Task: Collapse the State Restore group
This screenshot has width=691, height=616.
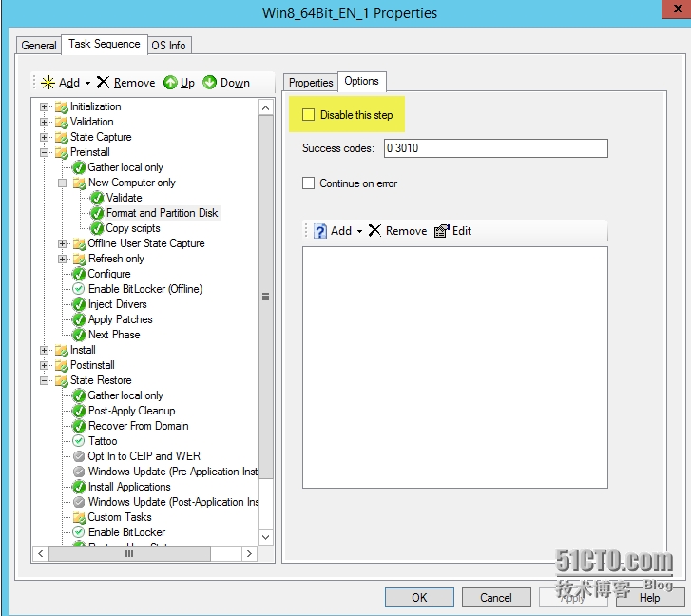Action: click(44, 380)
